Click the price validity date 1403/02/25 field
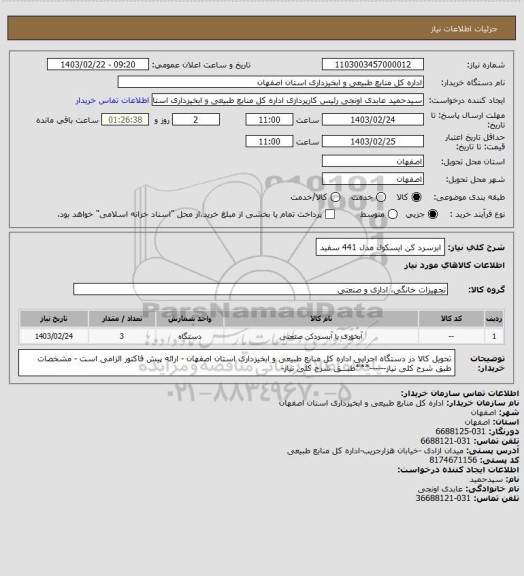The width and height of the screenshot is (524, 576). (373, 141)
